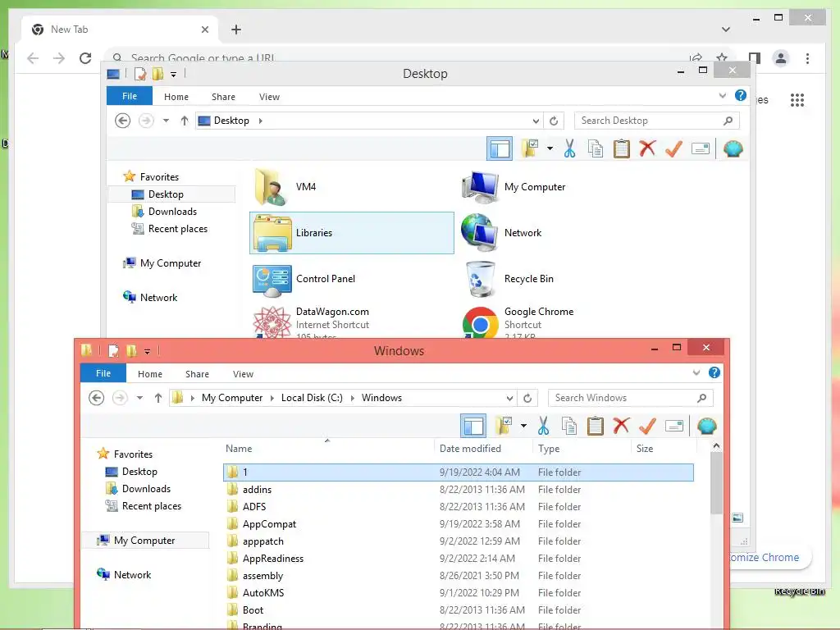Open the Chrome three-dot menu
Screen dimensions: 840x630
(807, 58)
